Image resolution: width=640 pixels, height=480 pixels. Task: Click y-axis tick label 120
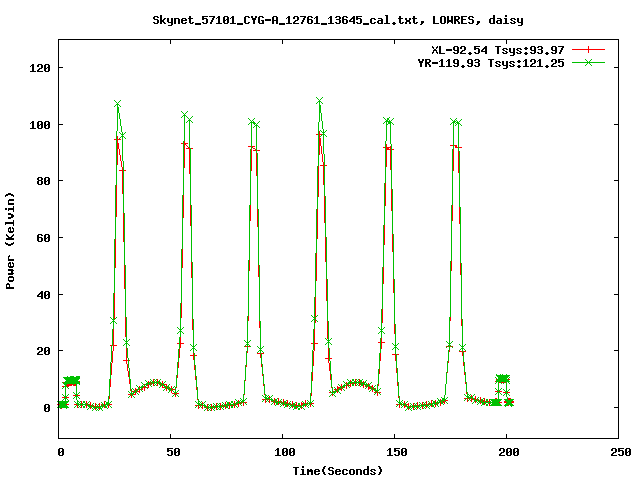pyautogui.click(x=40, y=68)
